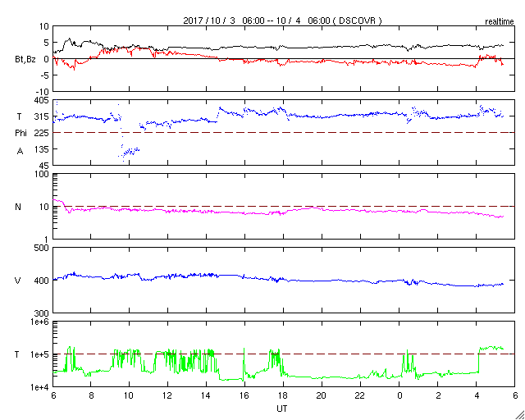Click the '16' hour tick on UT axis
525x420 pixels.
(x=244, y=395)
